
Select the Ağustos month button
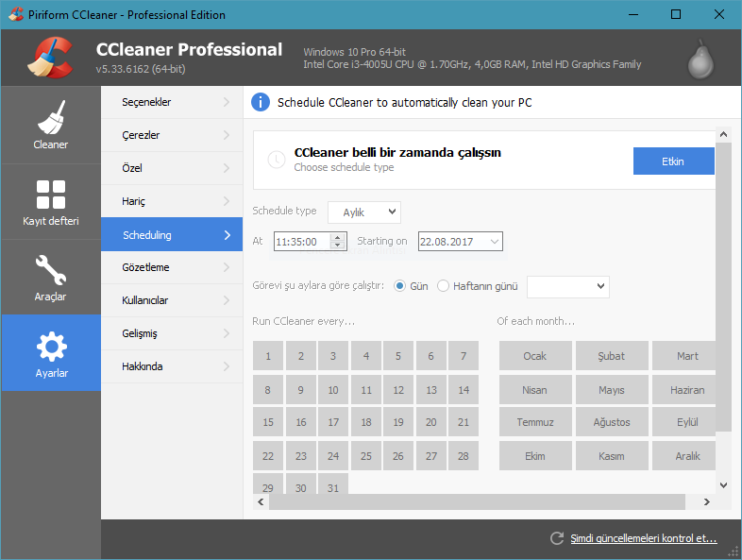click(612, 422)
